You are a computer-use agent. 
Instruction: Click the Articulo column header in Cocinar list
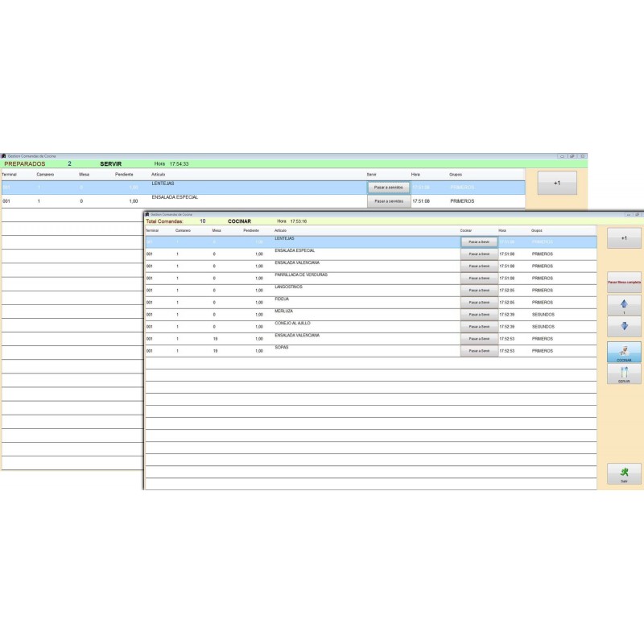pyautogui.click(x=281, y=230)
